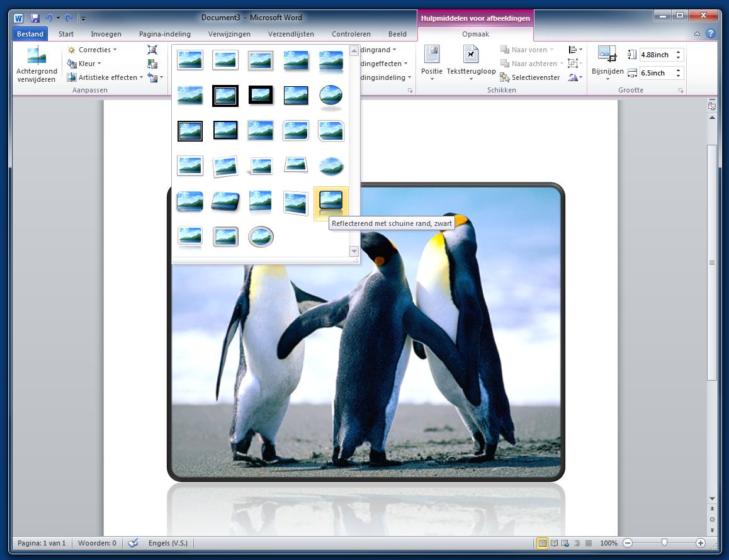Switch to Outline view
729x560 pixels.
577,543
